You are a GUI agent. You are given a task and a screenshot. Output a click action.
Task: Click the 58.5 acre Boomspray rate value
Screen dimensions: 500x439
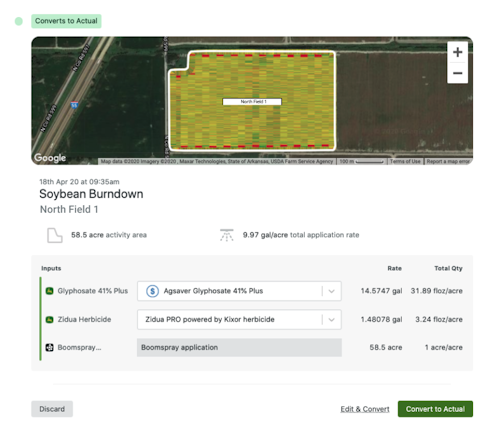pyautogui.click(x=386, y=348)
